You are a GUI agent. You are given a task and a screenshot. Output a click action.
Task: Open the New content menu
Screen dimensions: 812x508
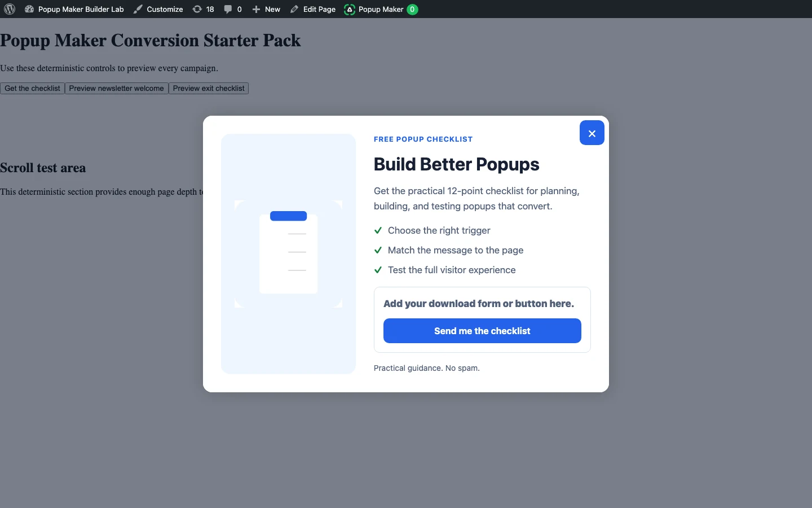[x=266, y=9]
